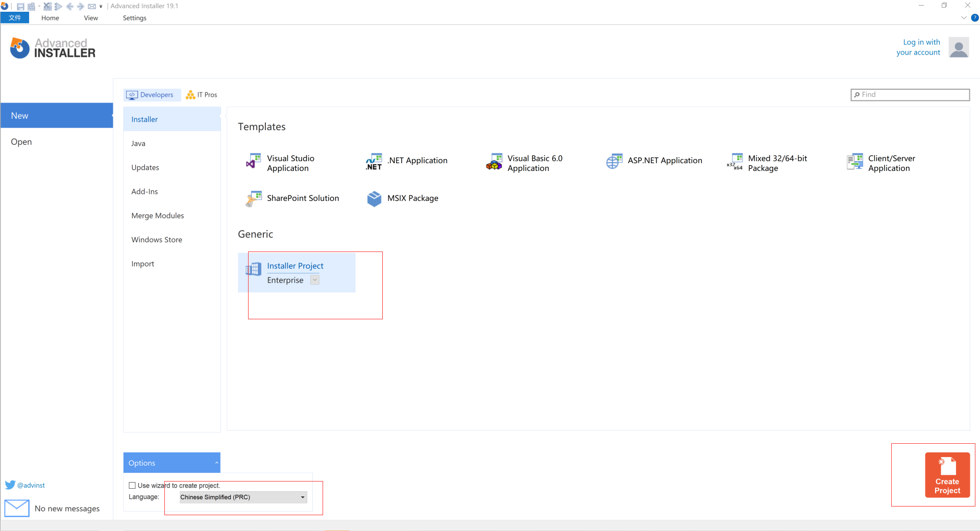Click the Installer Project label
The width and height of the screenshot is (980, 531).
coord(295,266)
